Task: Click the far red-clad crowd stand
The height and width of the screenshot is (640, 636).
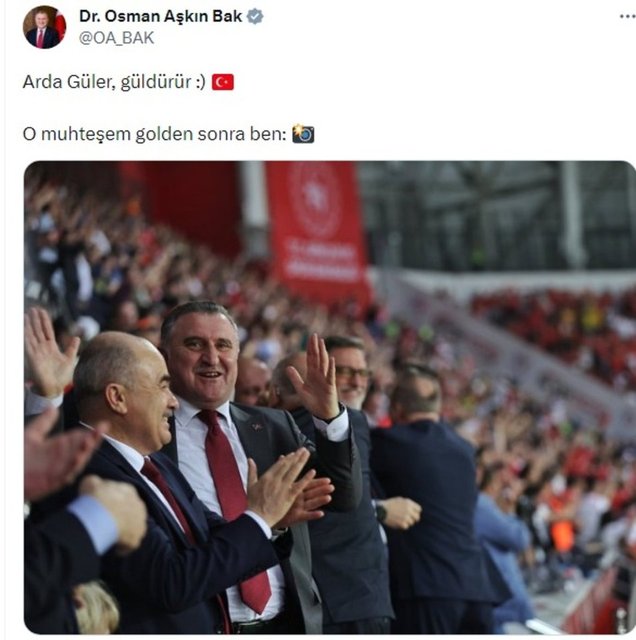Action: click(553, 335)
